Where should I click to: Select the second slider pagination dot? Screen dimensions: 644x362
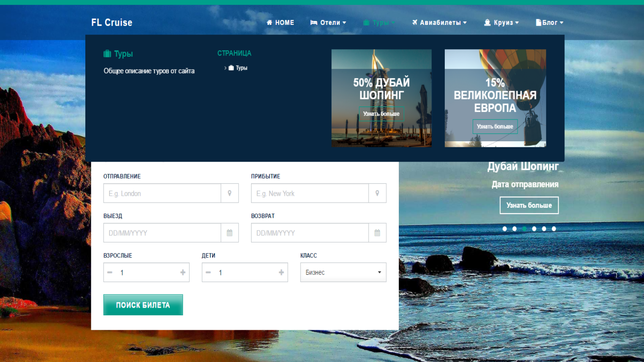point(514,229)
